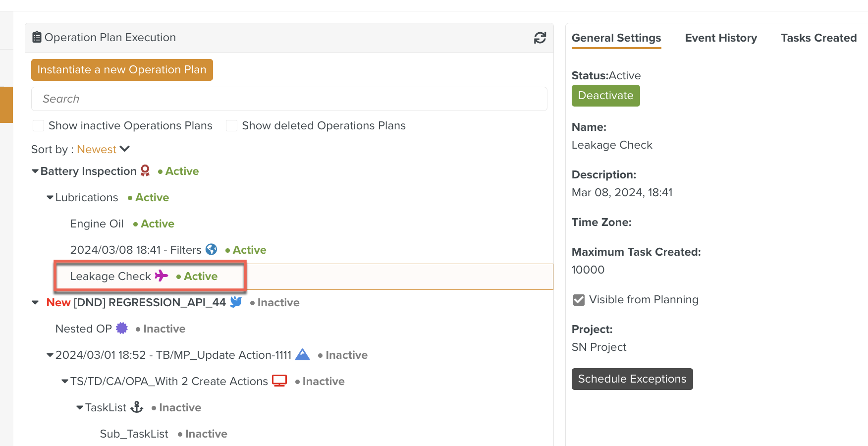
Task: Enable Show inactive Operations Plans checkbox
Action: click(38, 126)
